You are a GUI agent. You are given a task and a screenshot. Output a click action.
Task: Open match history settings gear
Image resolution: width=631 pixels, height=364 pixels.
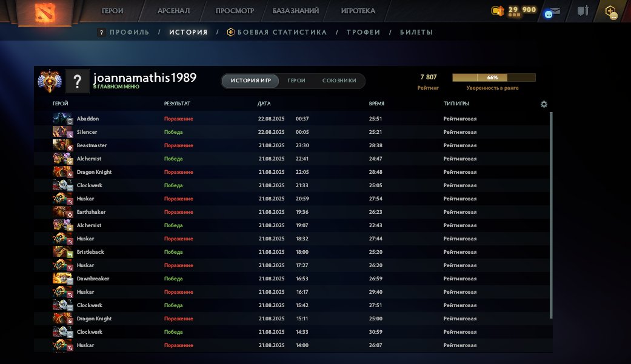pyautogui.click(x=544, y=104)
